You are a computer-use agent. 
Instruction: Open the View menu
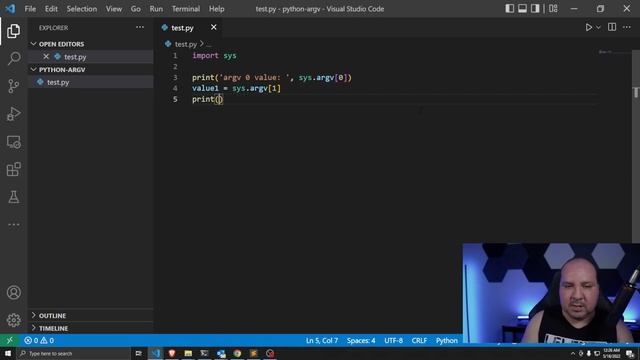click(113, 9)
